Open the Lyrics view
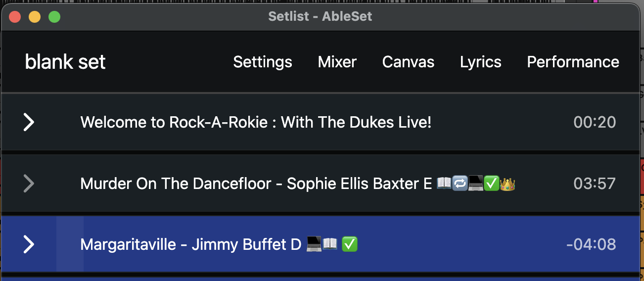The image size is (644, 281). click(481, 62)
